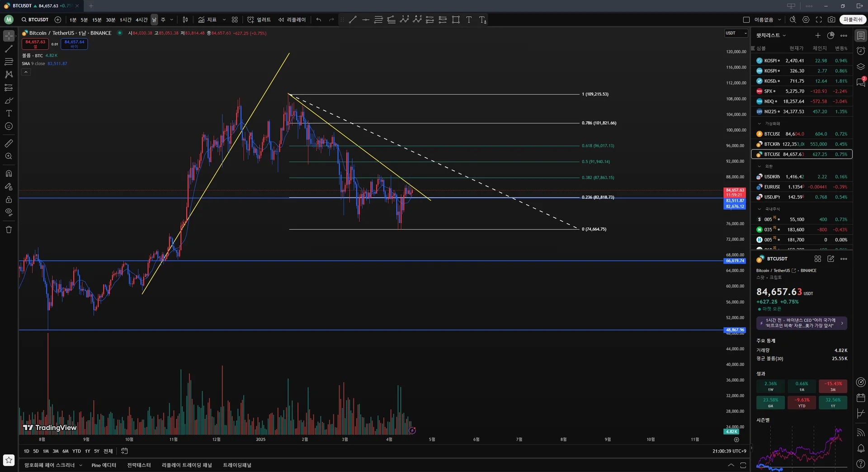Remove drawings with the trash icon
The width and height of the screenshot is (868, 472).
coord(9,230)
